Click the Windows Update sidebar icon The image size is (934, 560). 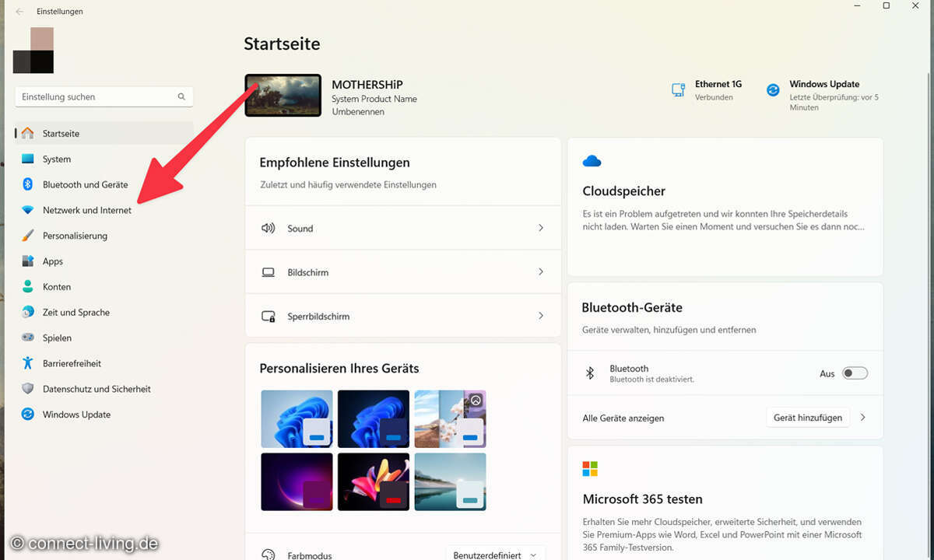28,414
